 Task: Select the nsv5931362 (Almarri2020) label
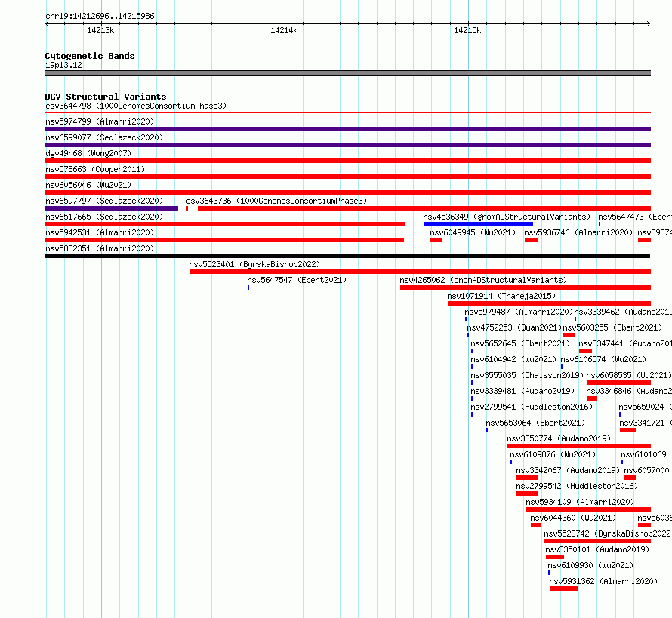click(x=603, y=581)
